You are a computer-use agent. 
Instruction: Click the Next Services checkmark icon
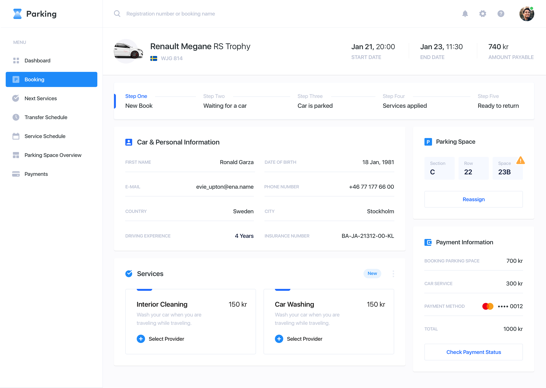(x=16, y=98)
